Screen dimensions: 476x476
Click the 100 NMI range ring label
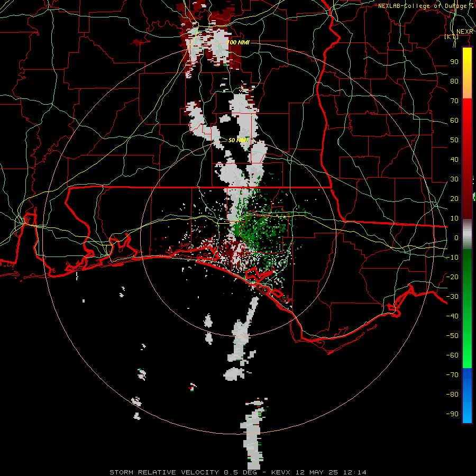(x=239, y=42)
